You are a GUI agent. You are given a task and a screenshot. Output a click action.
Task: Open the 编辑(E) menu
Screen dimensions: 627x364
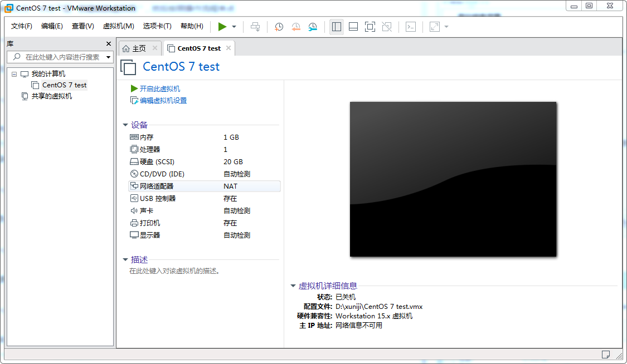pos(52,26)
